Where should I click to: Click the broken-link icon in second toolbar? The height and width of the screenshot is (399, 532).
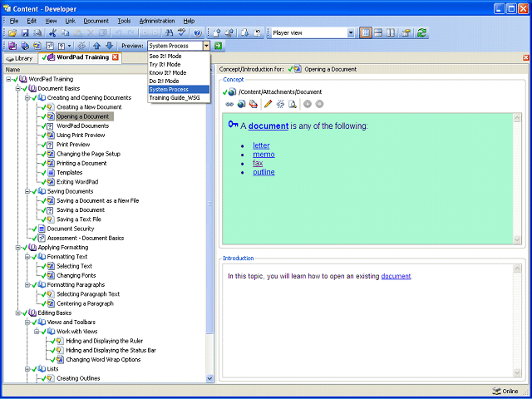pos(81,46)
